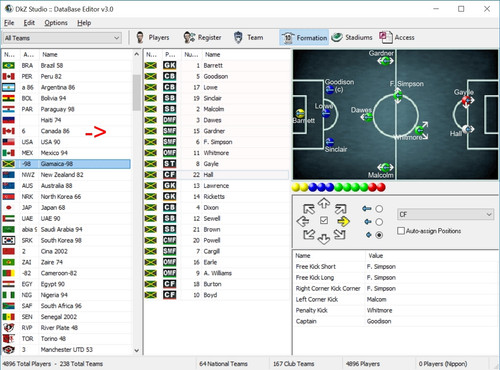Select Gardner's marker on the pitch

click(x=385, y=61)
